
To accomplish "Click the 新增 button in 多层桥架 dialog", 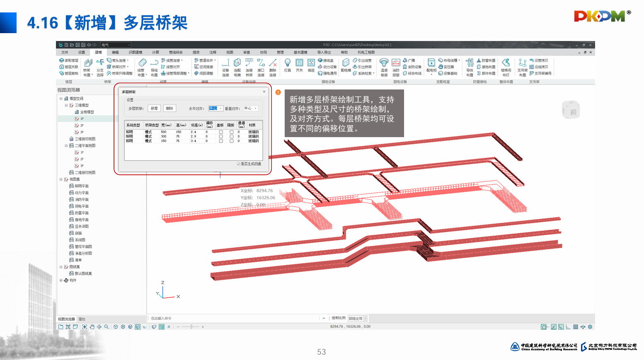I will tap(154, 109).
